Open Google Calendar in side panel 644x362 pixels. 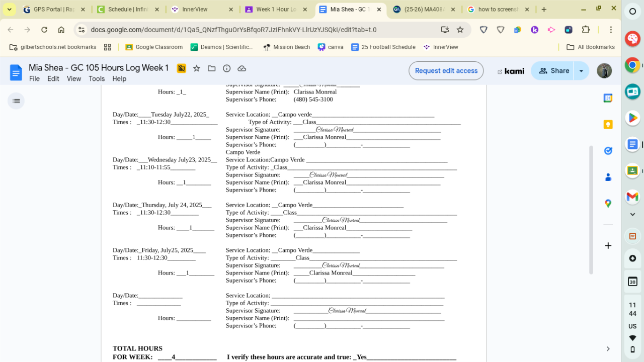coord(608,98)
